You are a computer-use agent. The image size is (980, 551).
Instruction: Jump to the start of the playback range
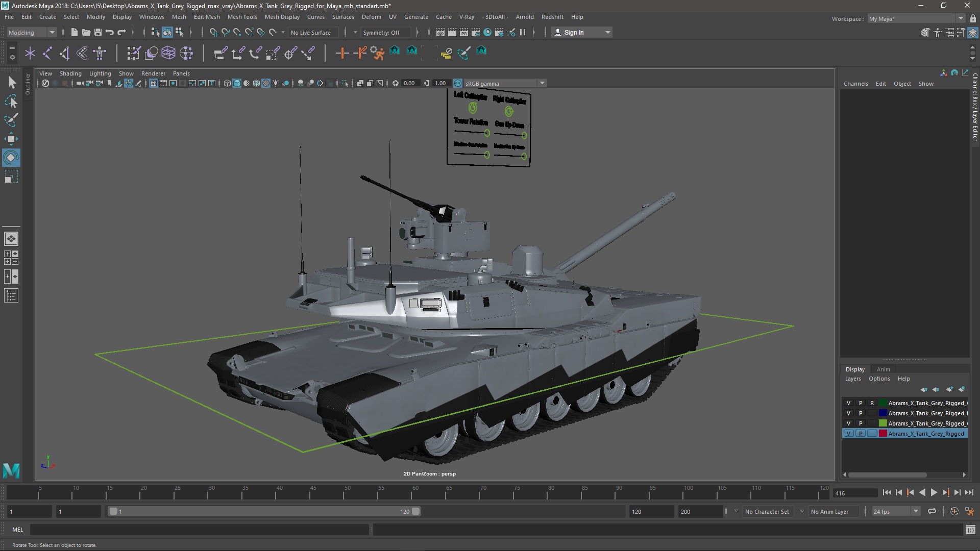pos(887,492)
